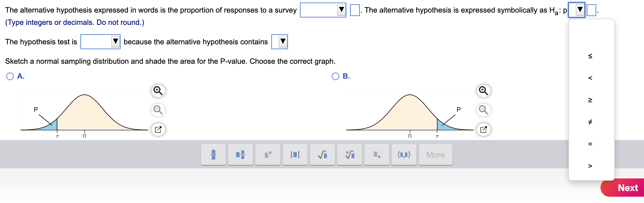Open the hypothesis test type dropdown

[x=100, y=41]
